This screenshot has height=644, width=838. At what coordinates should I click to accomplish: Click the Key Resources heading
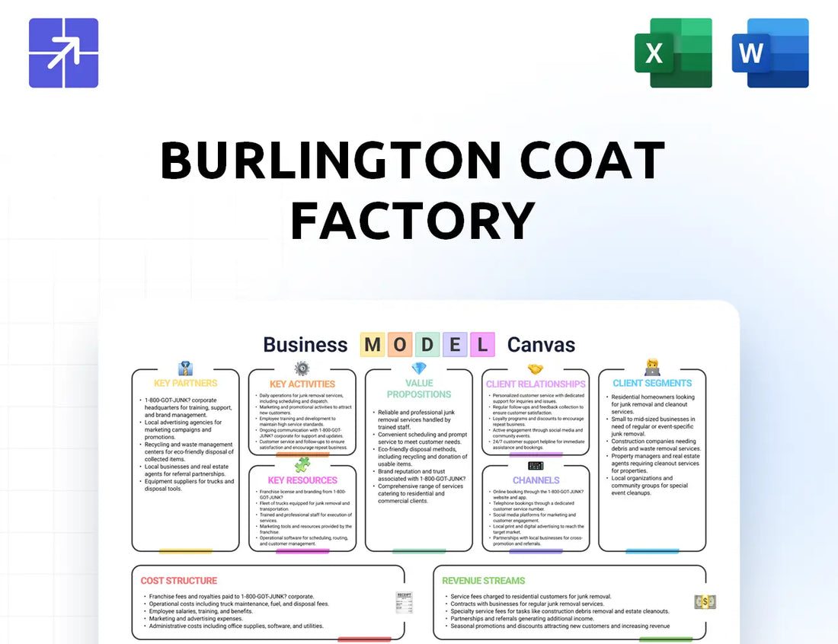point(302,480)
